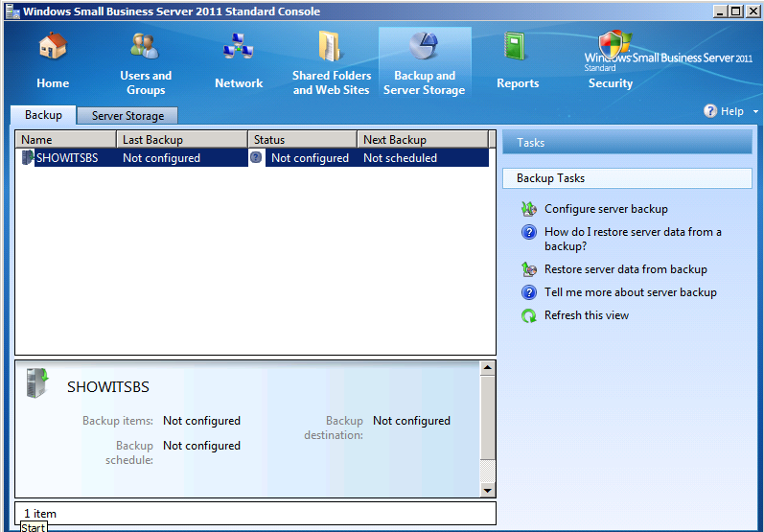The height and width of the screenshot is (532, 764).
Task: Sort by the Name column header
Action: [66, 139]
